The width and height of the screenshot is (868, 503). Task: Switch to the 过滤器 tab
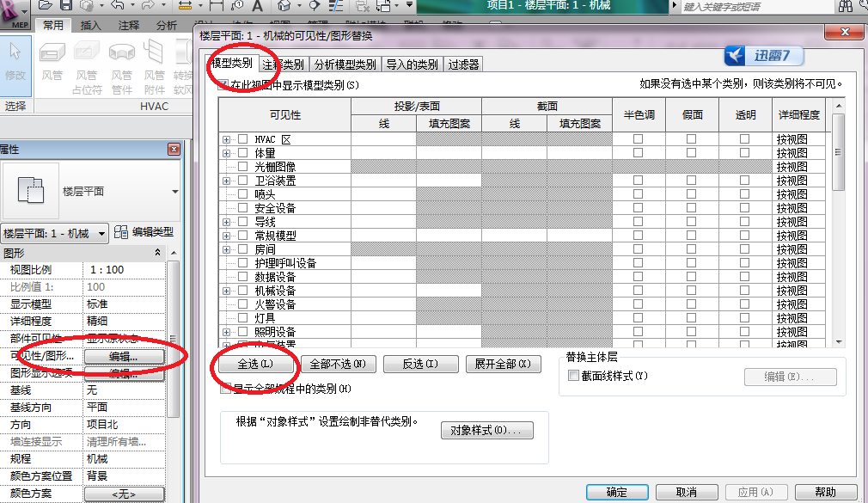pos(463,64)
